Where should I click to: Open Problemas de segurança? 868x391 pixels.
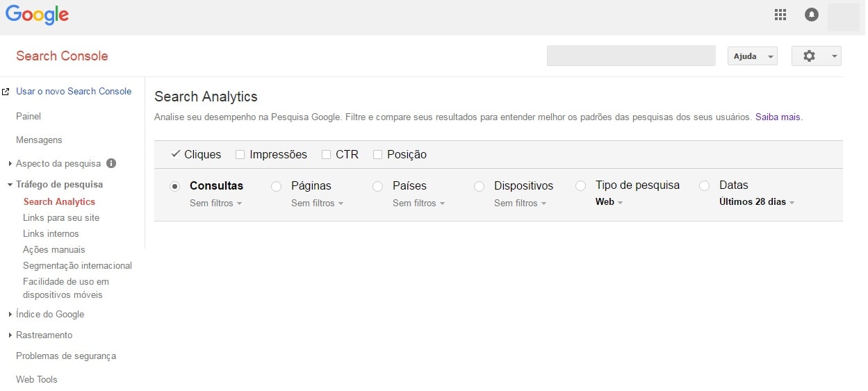coord(66,356)
